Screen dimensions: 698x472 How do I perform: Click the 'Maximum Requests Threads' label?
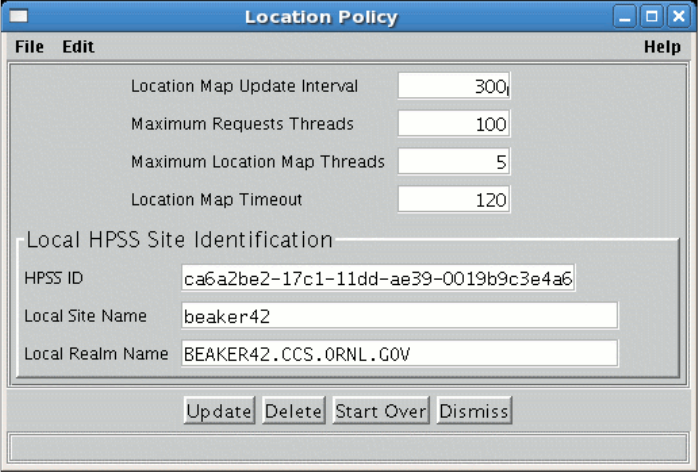click(x=243, y=124)
